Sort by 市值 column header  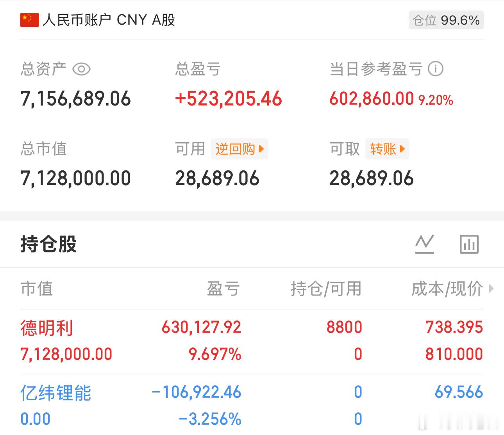click(36, 289)
